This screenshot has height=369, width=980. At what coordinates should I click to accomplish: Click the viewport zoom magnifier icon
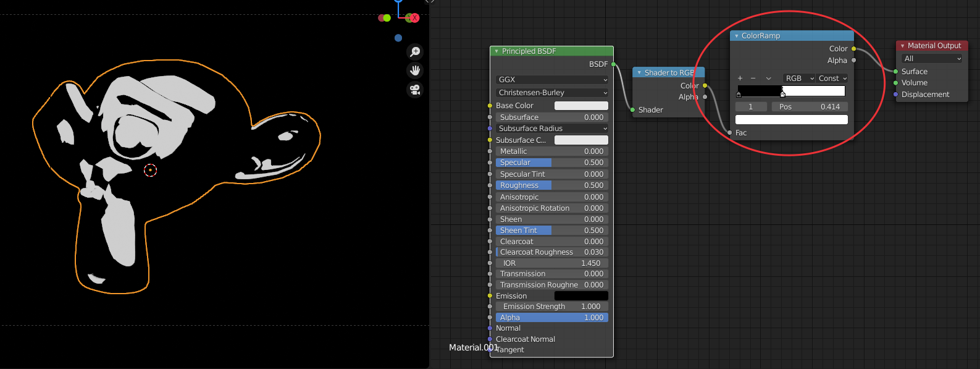pos(415,52)
